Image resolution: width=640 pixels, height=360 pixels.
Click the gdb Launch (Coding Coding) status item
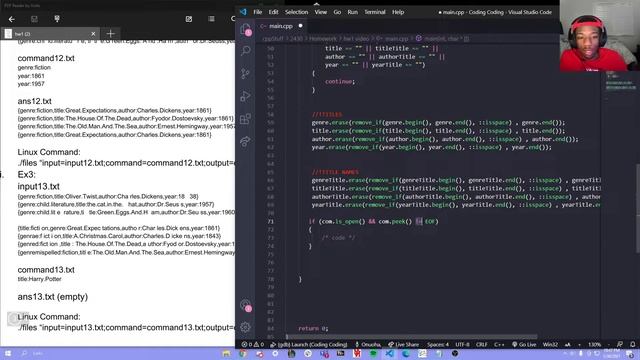tap(309, 344)
